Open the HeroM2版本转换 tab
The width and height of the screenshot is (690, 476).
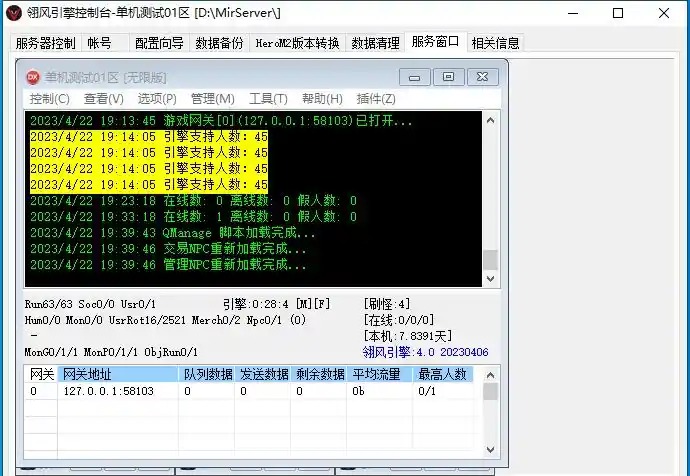297,43
